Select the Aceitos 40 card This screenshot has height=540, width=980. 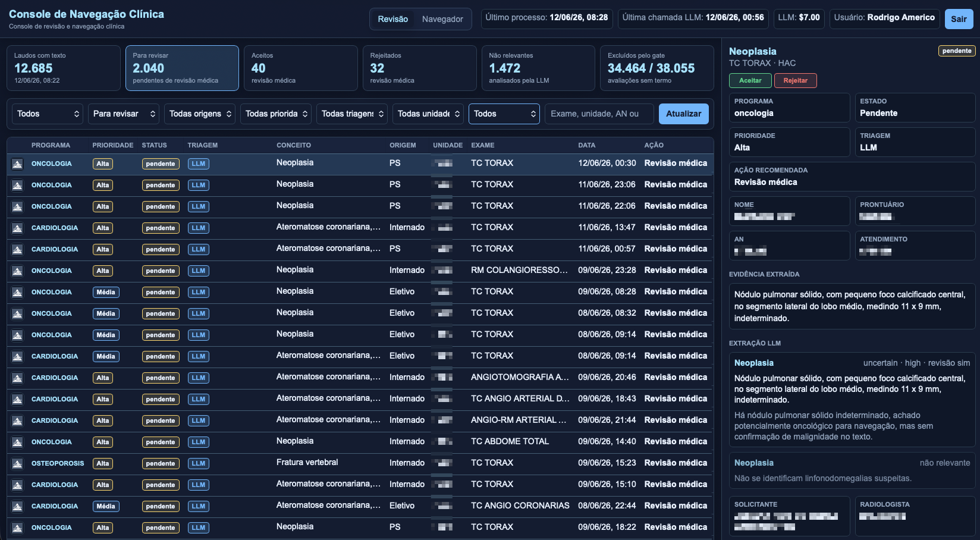pos(301,68)
